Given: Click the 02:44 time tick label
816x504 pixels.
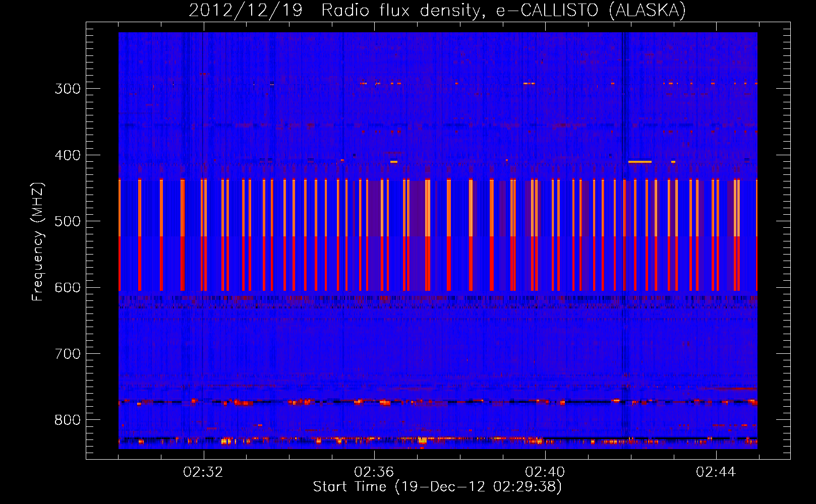Looking at the screenshot, I should click(716, 472).
